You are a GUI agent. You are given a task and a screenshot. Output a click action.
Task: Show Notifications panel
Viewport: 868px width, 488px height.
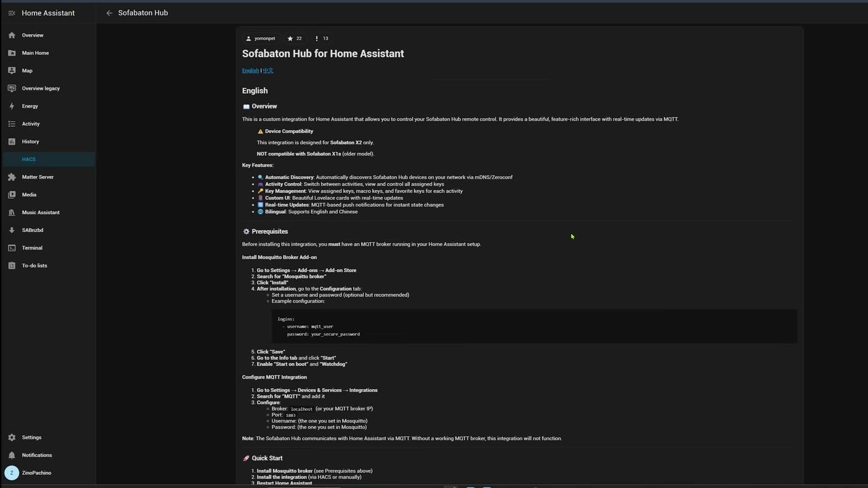click(49, 455)
